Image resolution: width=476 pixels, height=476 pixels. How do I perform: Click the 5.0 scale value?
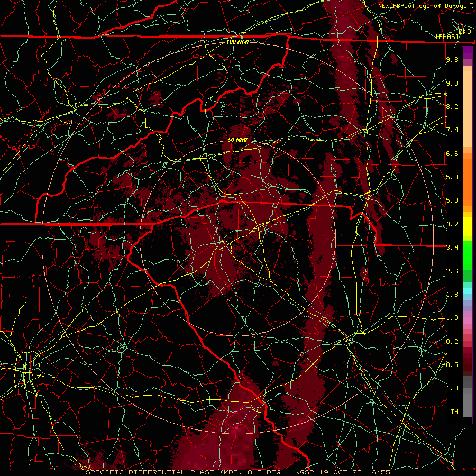(452, 200)
